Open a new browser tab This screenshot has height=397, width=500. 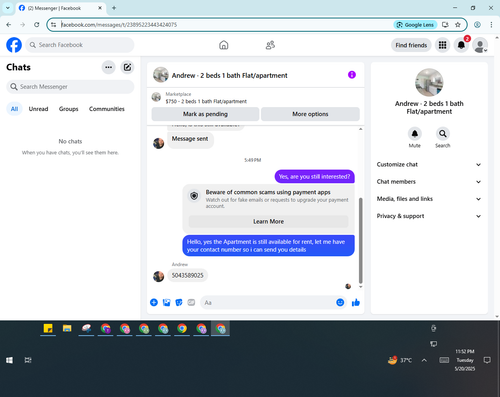tap(114, 8)
